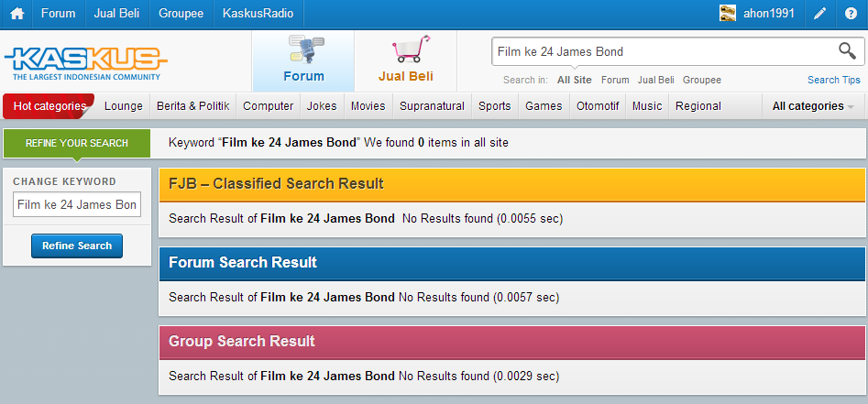The height and width of the screenshot is (404, 868).
Task: Select All Site search scope
Action: click(x=575, y=81)
